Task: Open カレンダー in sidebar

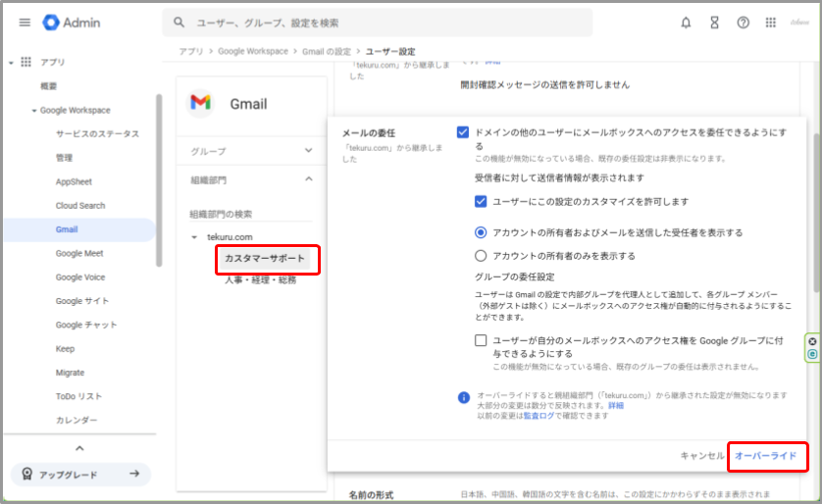Action: pos(77,421)
